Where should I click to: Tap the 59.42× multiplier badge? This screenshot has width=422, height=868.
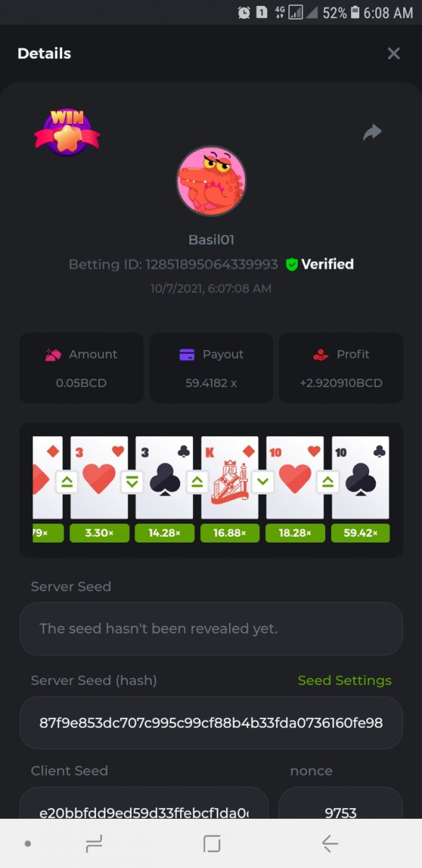tap(360, 533)
